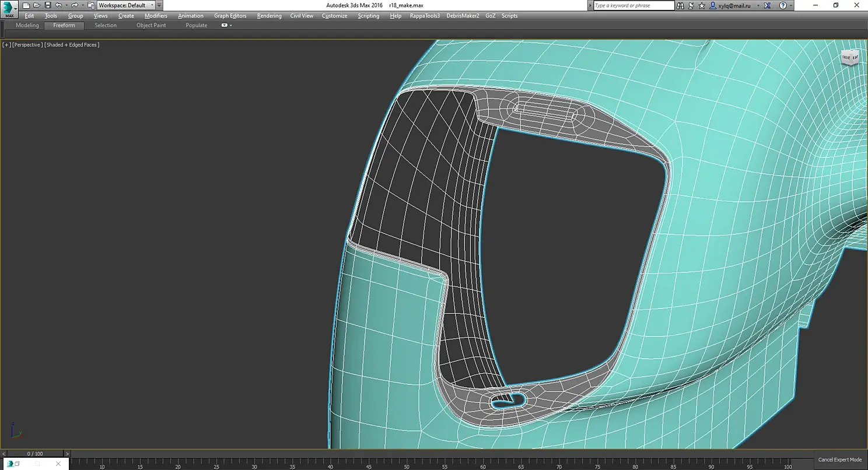Switch to the Object Paint ribbon tab

click(151, 26)
